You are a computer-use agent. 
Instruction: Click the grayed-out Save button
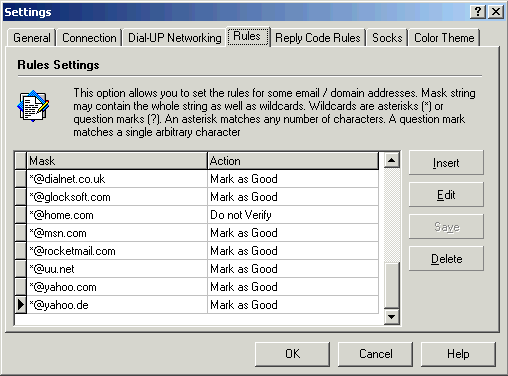pyautogui.click(x=446, y=227)
